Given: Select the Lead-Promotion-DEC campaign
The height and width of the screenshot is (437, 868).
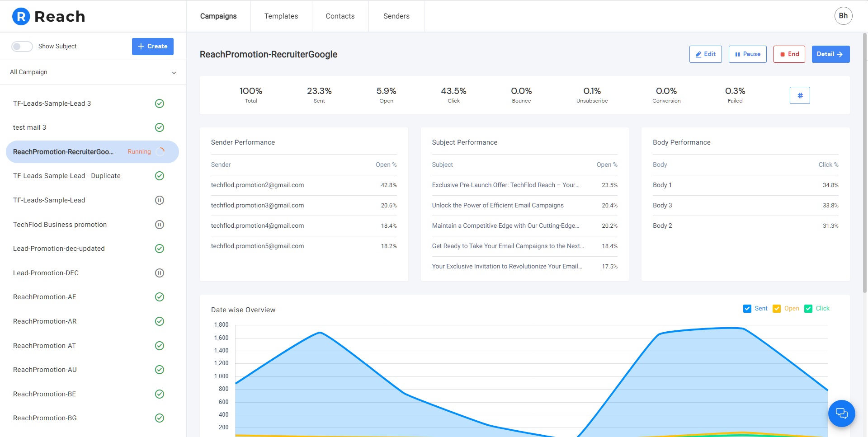Looking at the screenshot, I should [46, 273].
